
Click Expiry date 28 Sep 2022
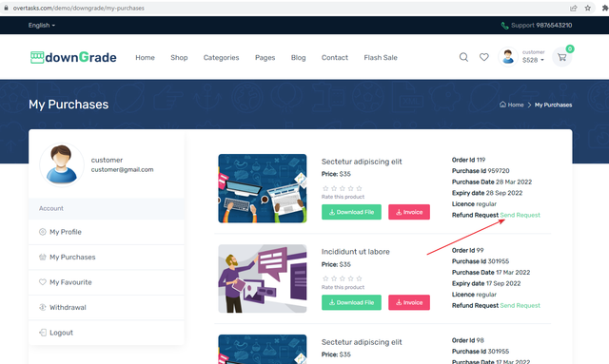tap(487, 193)
